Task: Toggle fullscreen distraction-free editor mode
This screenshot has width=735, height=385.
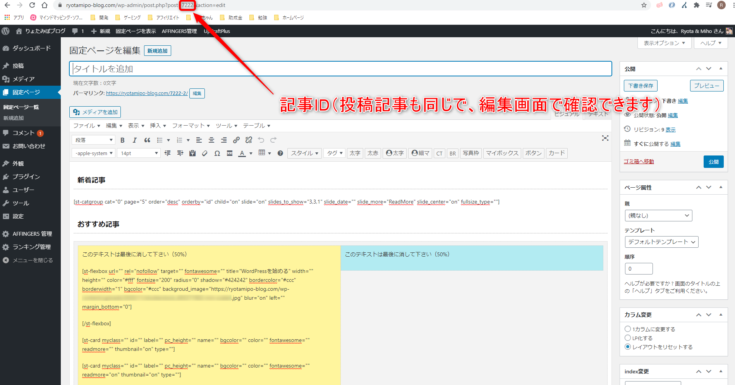Action: click(x=605, y=138)
